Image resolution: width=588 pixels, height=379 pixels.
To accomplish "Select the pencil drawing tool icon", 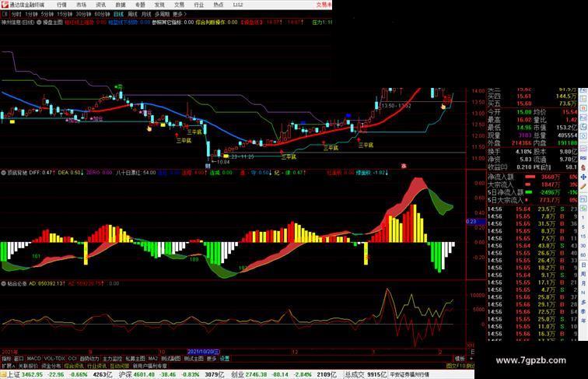I will pos(583,186).
